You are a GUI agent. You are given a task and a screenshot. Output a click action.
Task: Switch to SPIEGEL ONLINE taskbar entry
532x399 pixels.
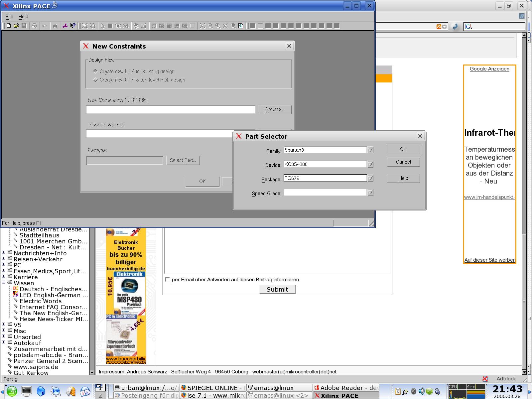pyautogui.click(x=213, y=388)
